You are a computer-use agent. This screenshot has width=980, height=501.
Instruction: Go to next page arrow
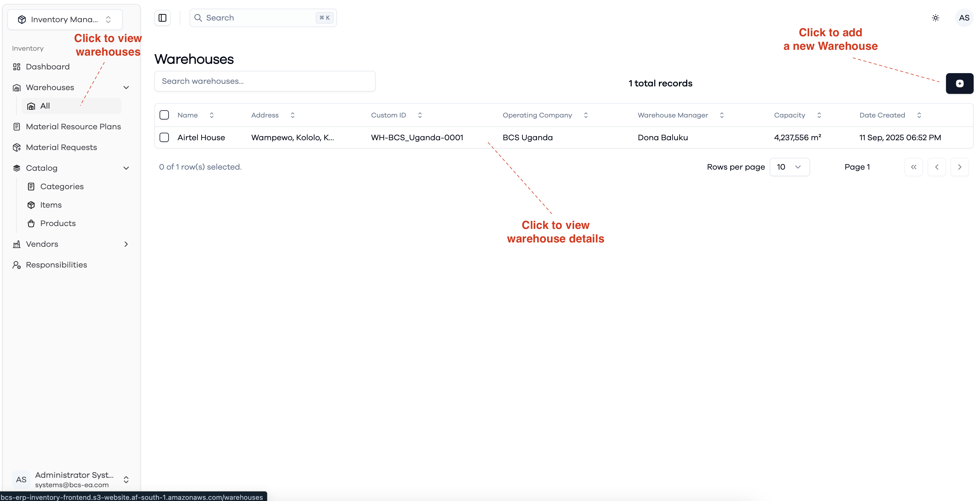coord(960,167)
